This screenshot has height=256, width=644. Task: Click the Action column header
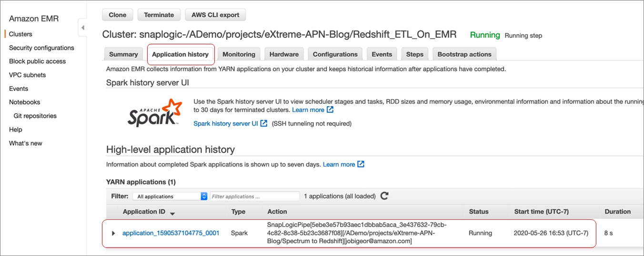tap(277, 212)
